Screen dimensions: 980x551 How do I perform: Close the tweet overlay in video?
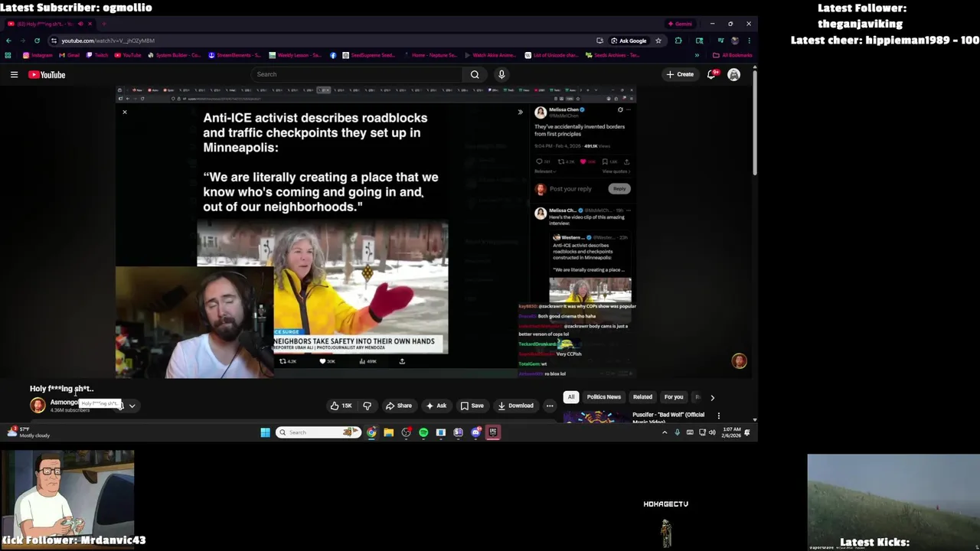(125, 112)
